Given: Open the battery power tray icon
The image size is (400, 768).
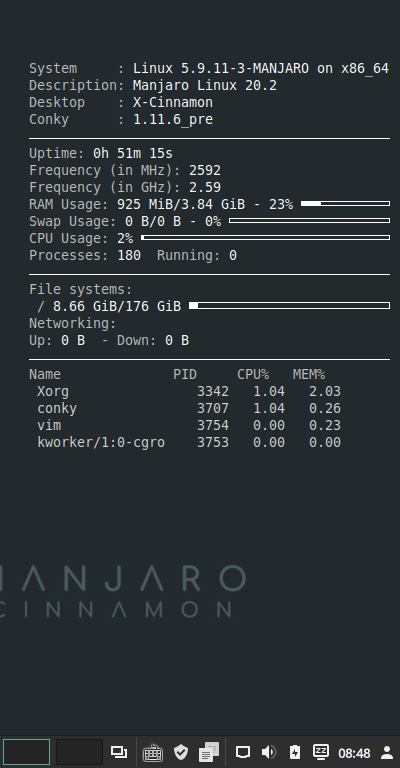Looking at the screenshot, I should 295,752.
